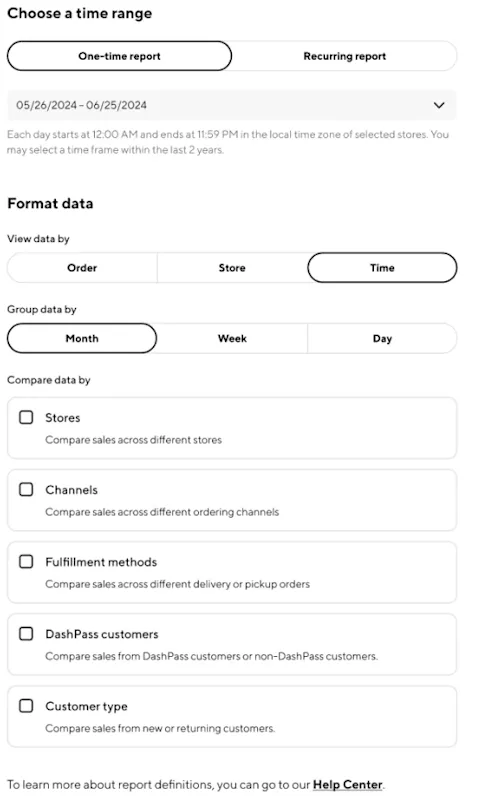View data by Time

pyautogui.click(x=382, y=268)
